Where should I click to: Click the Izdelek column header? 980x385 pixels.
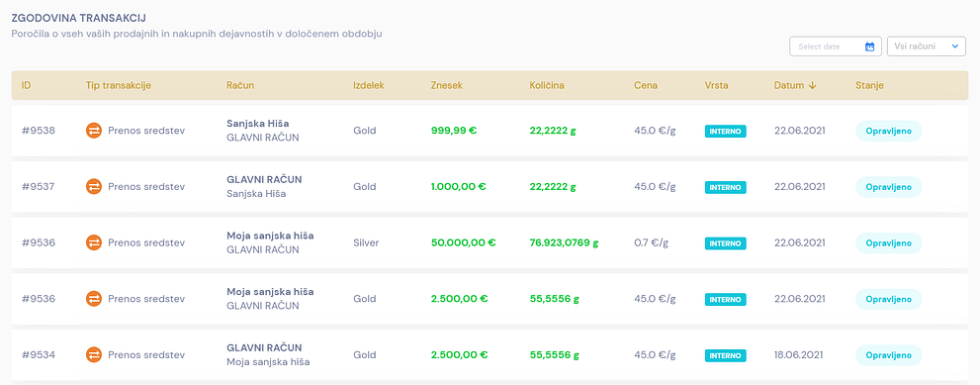click(x=369, y=86)
